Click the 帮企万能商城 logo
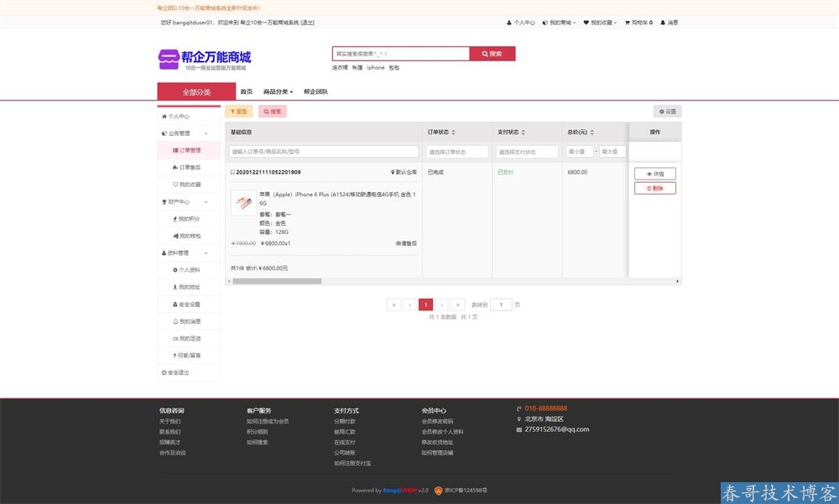Screen dimensions: 839x504 pyautogui.click(x=205, y=60)
